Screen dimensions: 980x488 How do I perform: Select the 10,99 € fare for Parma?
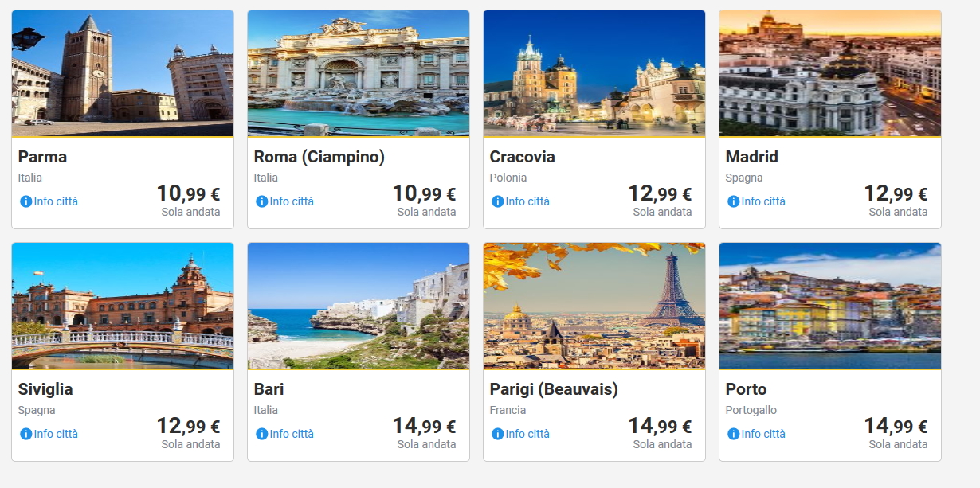[188, 193]
